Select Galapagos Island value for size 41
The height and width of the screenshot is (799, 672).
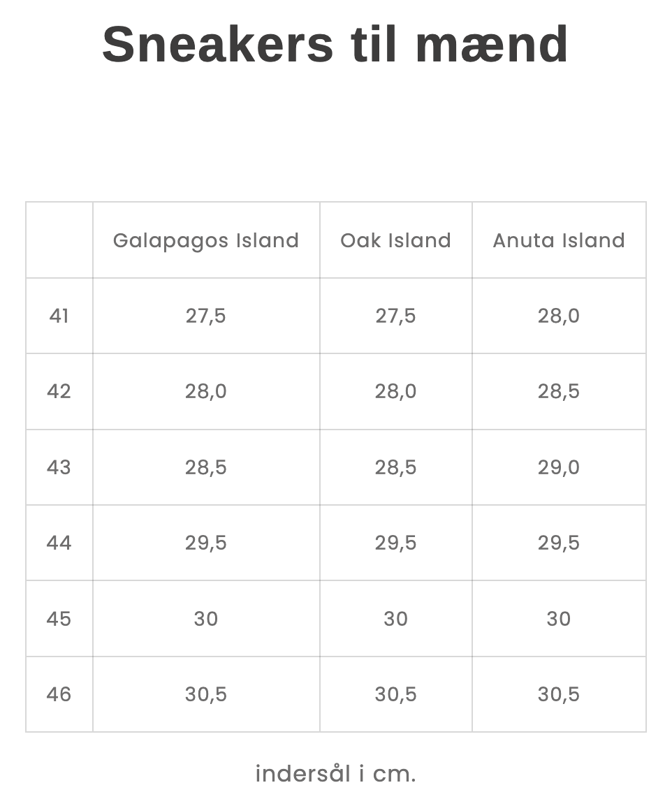pos(206,316)
